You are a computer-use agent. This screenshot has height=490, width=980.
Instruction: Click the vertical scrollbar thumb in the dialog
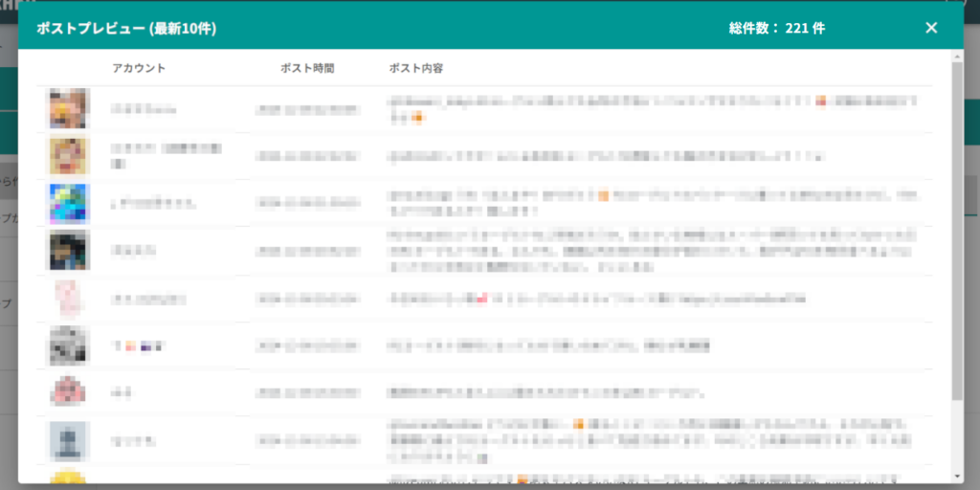point(957,232)
